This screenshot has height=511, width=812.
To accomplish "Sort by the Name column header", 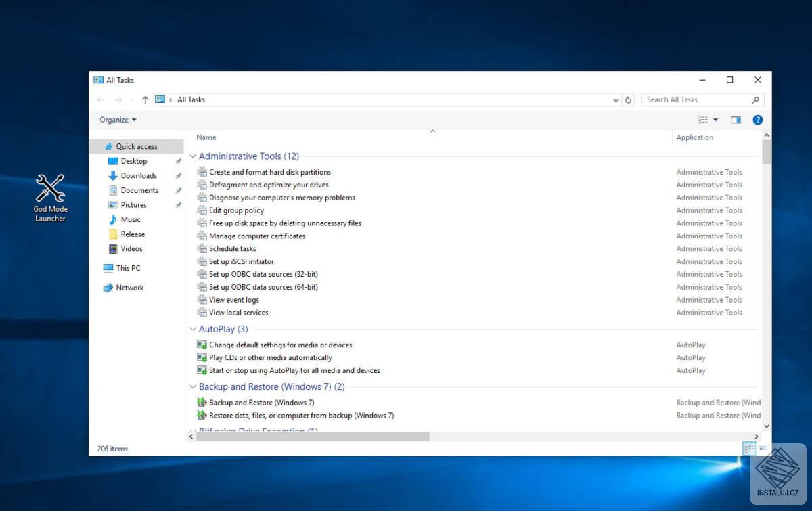I will tap(206, 137).
